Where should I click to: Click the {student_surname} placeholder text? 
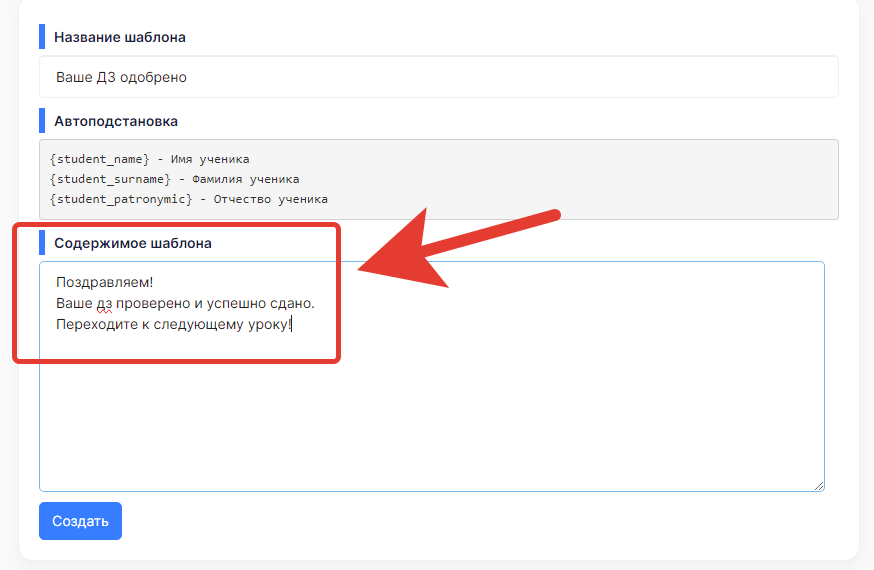coord(109,179)
